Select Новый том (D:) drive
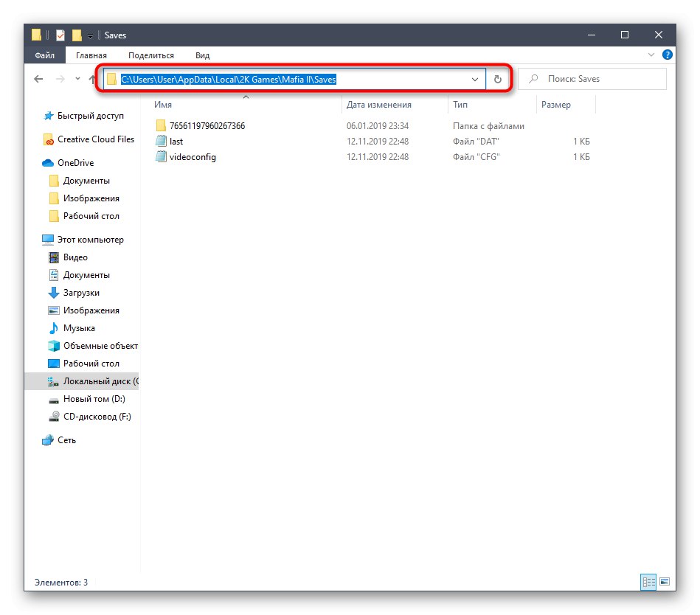Viewport: 700px width, 615px height. click(x=94, y=399)
